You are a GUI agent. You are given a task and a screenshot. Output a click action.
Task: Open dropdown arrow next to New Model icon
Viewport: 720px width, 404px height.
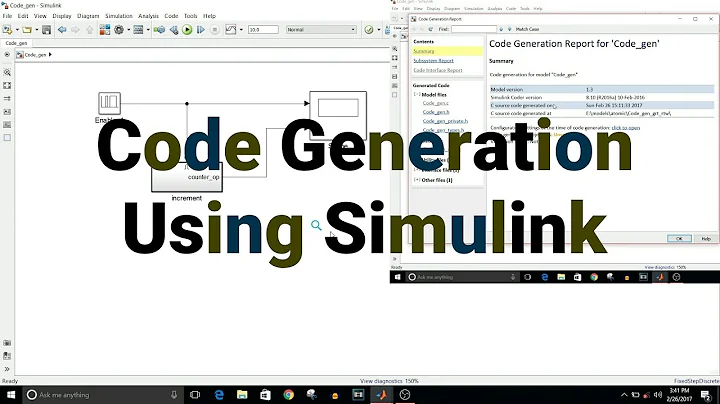point(17,30)
